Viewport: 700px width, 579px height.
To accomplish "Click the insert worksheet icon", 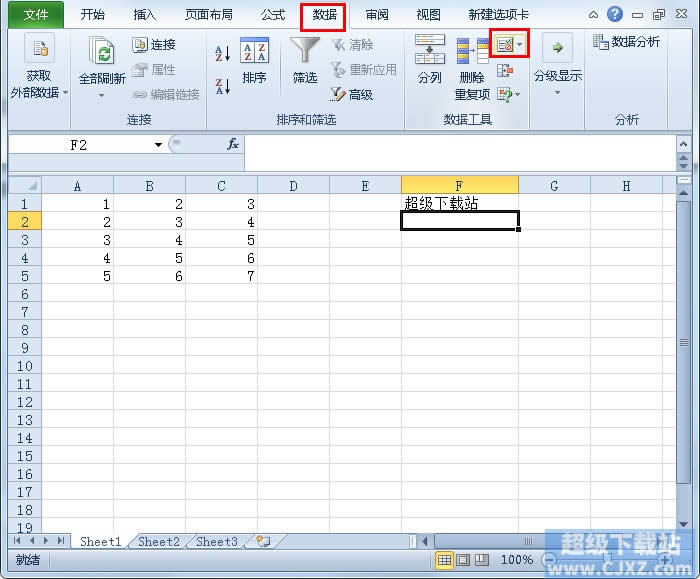I will click(263, 542).
